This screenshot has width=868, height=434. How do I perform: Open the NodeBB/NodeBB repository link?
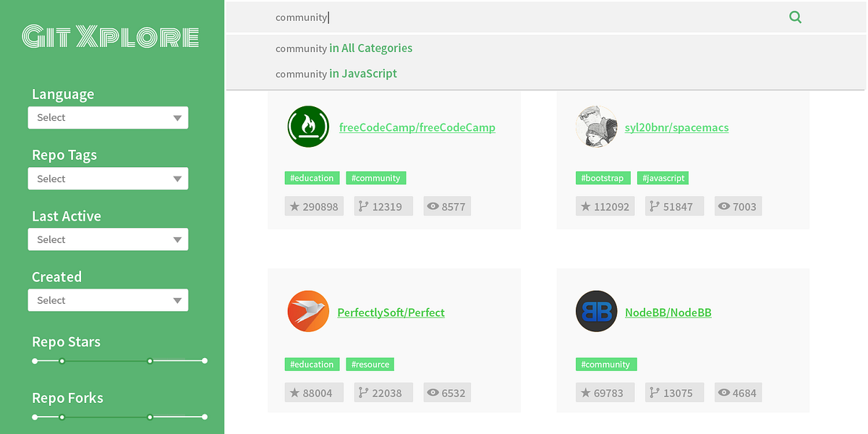(x=668, y=312)
